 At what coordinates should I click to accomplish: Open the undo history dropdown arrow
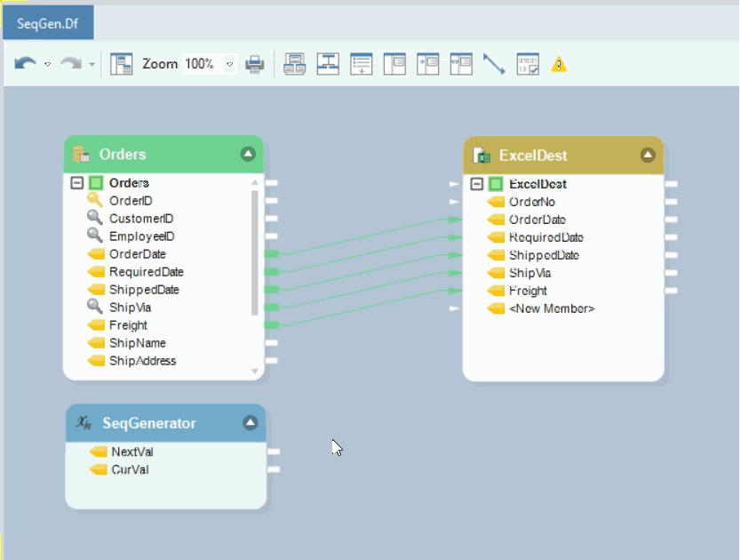pos(47,65)
